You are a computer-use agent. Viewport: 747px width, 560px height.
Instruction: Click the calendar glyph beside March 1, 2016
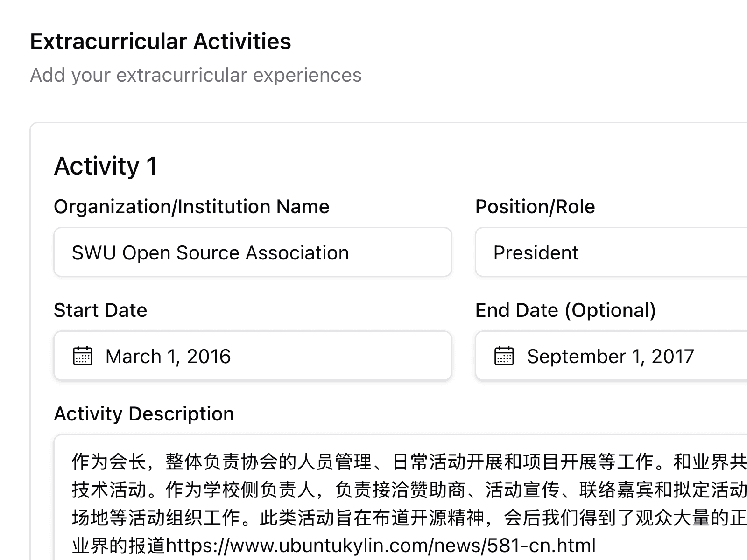coord(82,356)
